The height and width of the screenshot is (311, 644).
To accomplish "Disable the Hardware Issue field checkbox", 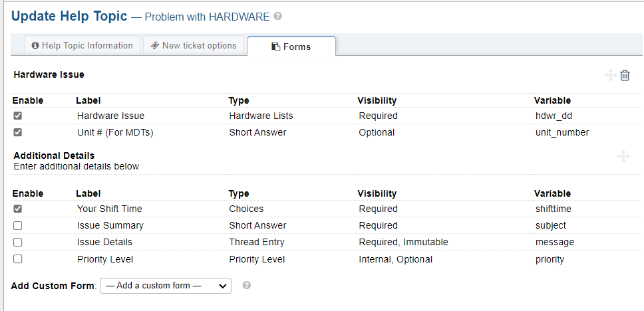I will click(x=18, y=116).
